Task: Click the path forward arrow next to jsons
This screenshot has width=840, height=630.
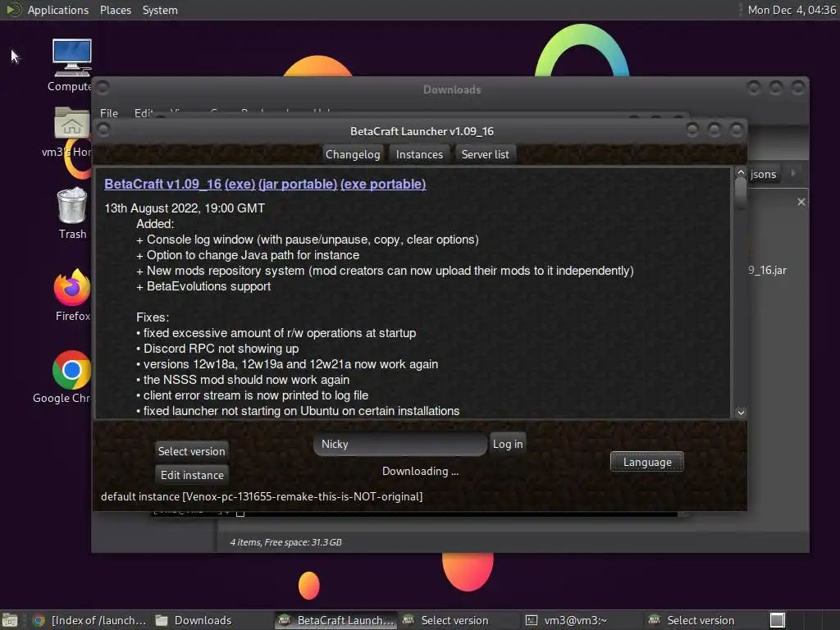Action: pyautogui.click(x=793, y=173)
